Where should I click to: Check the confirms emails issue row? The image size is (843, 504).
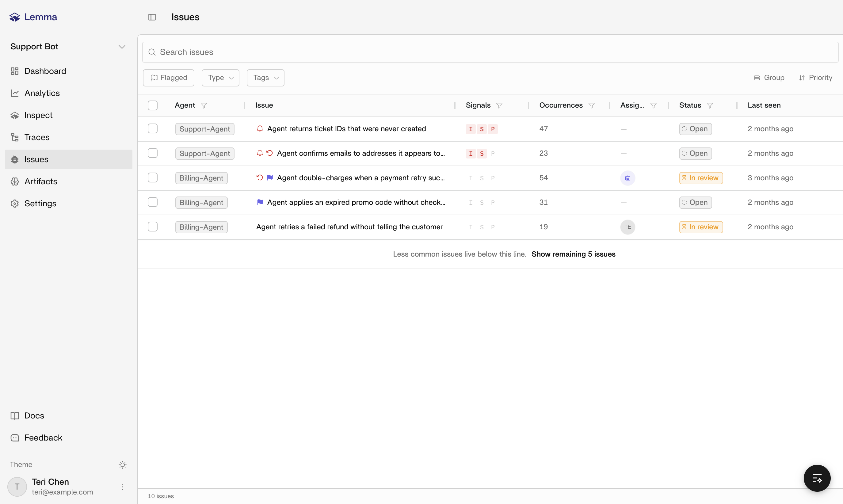(x=153, y=153)
